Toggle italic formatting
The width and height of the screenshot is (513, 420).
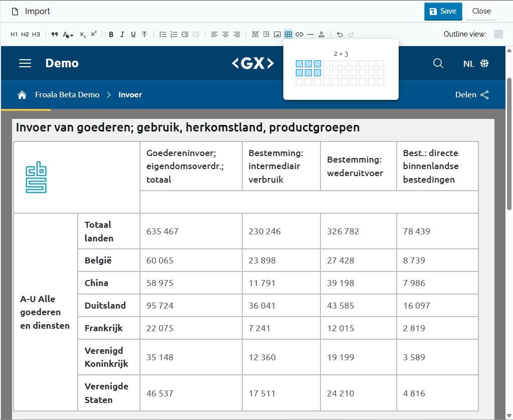[122, 34]
